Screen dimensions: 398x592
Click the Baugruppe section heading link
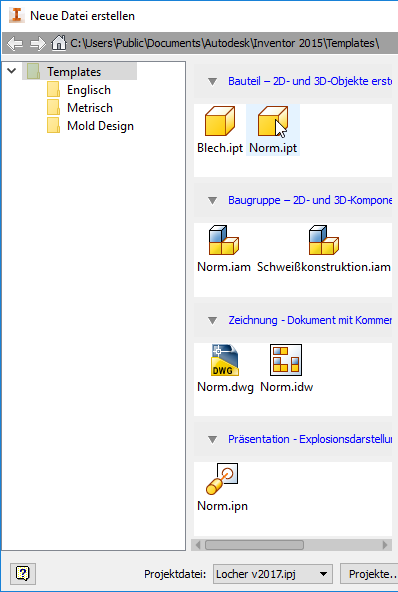click(x=310, y=200)
